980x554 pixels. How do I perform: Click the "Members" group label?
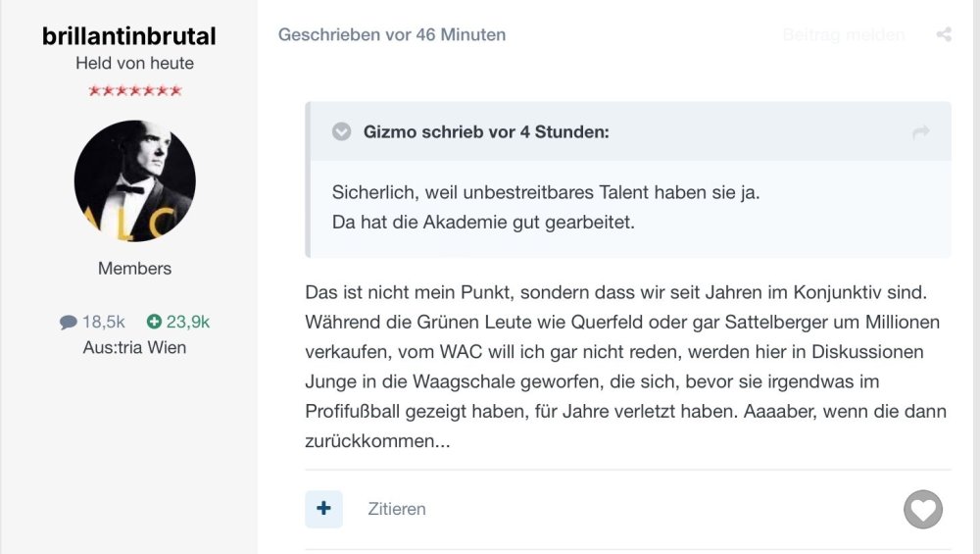[135, 269]
